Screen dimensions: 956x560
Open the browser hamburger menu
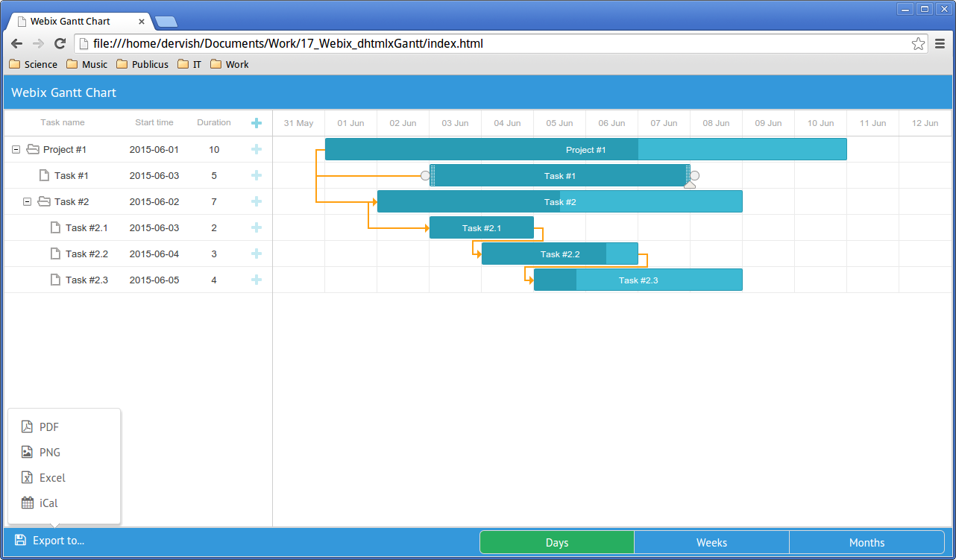(x=940, y=44)
